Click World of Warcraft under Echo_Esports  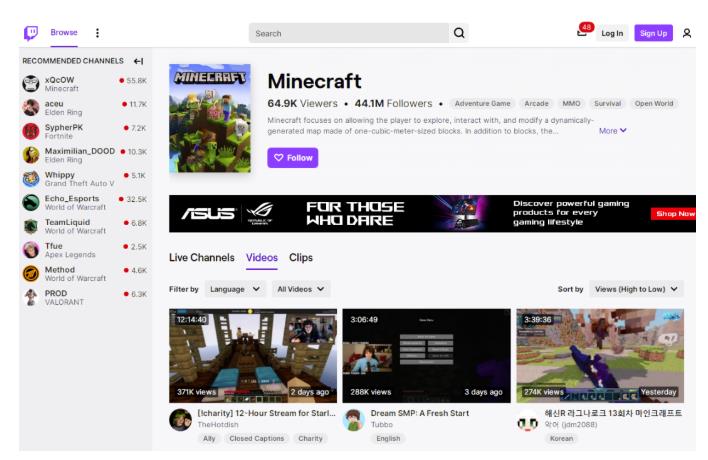pos(75,207)
